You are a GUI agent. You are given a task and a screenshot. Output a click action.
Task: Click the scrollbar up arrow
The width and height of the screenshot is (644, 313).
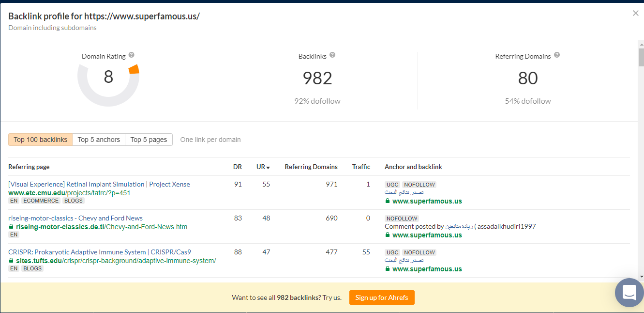pyautogui.click(x=641, y=44)
